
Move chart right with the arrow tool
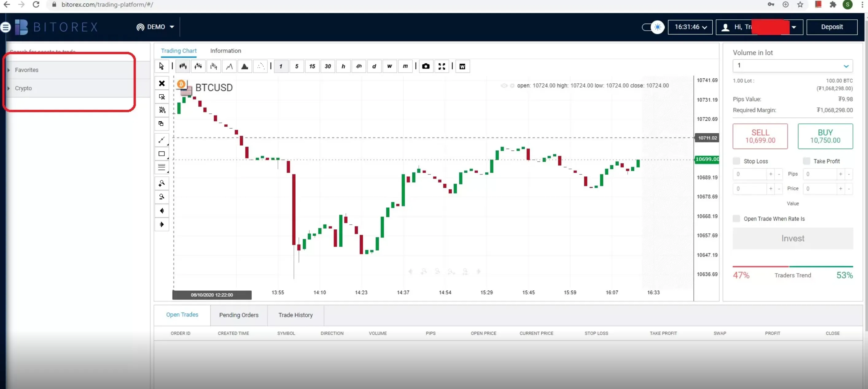point(162,225)
